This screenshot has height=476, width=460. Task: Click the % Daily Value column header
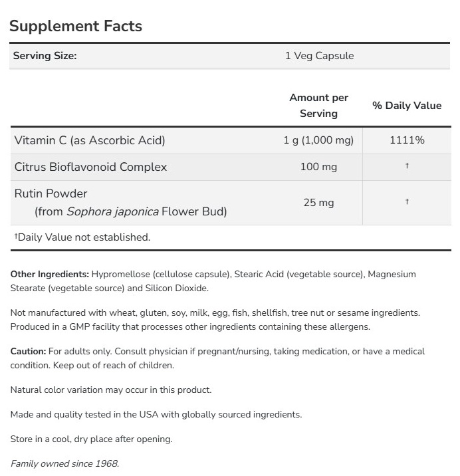407,106
